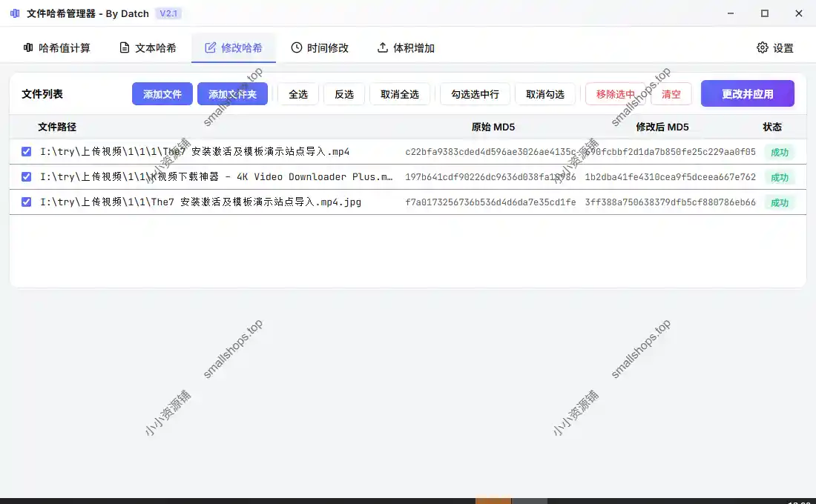Open the 哈希值计算 tab
The width and height of the screenshot is (816, 504).
[x=56, y=48]
